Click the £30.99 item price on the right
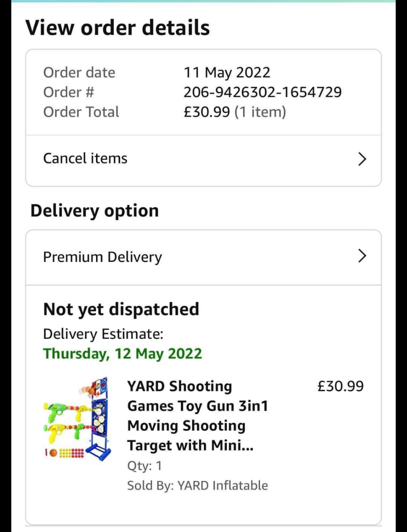The height and width of the screenshot is (532, 407). (340, 386)
